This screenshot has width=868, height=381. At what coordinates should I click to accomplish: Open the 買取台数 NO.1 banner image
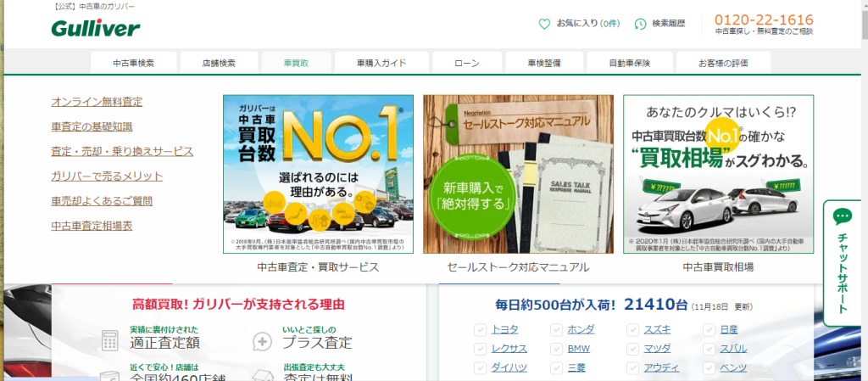pyautogui.click(x=319, y=174)
